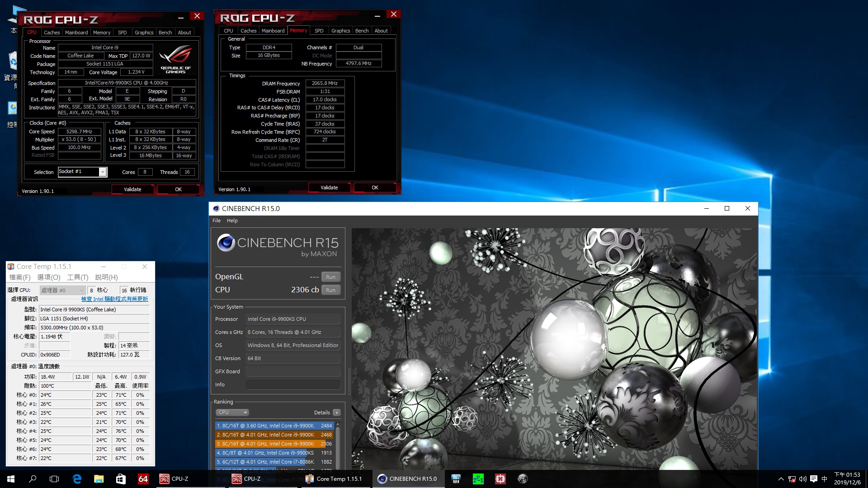868x488 pixels.
Task: Open network status tray icon
Action: tap(792, 479)
